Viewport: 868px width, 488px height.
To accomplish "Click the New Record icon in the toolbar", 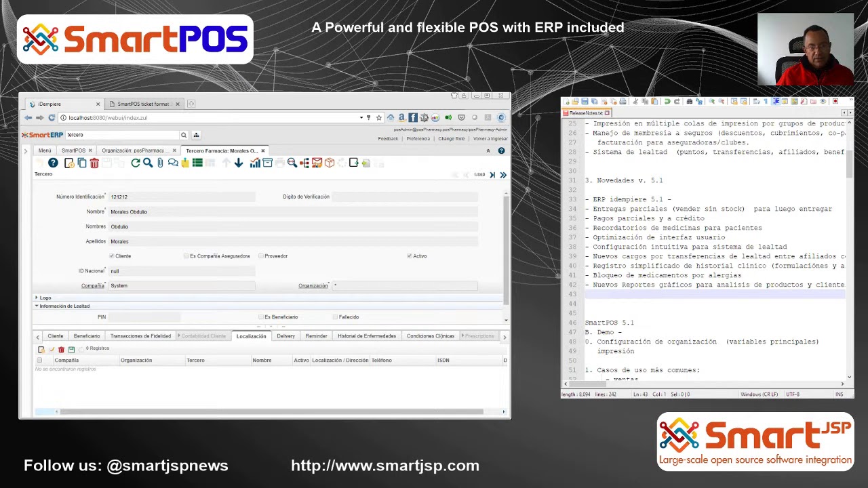I will point(69,163).
